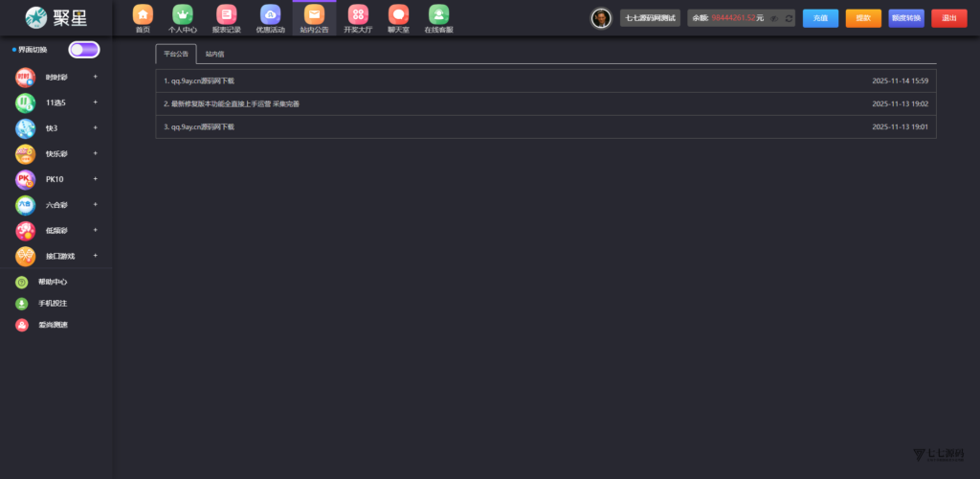The image size is (980, 479).
Task: Click the user avatar thumbnail
Action: coord(601,18)
